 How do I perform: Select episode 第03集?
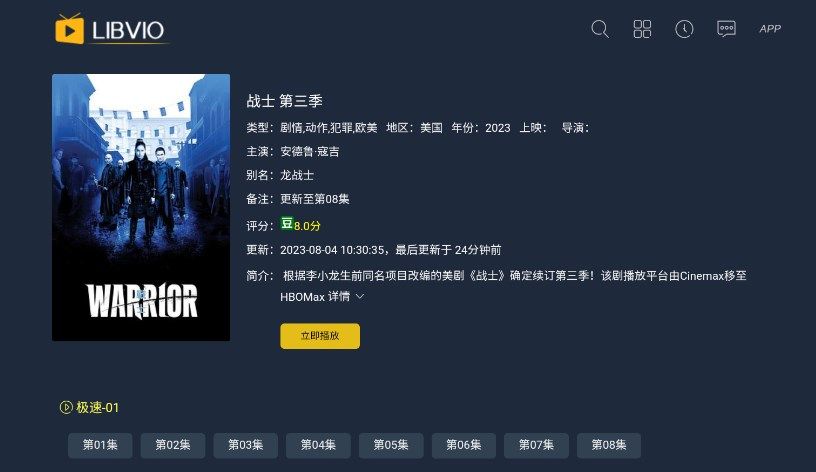(x=246, y=445)
